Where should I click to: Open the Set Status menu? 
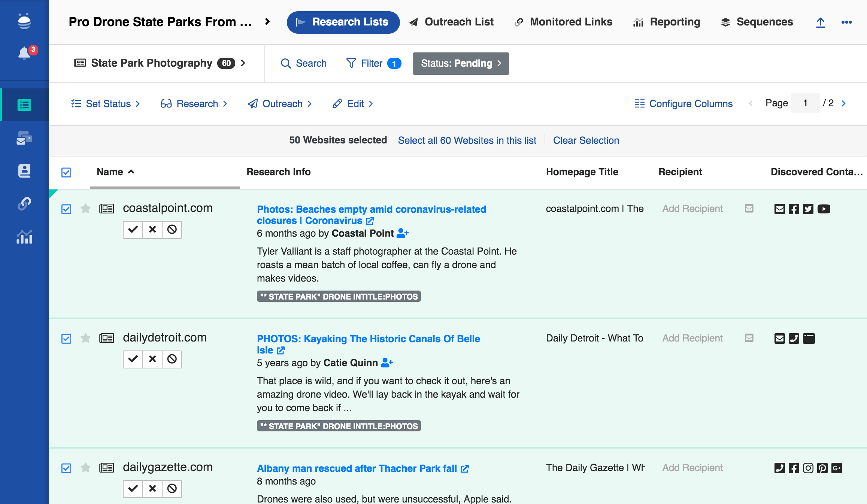pyautogui.click(x=105, y=104)
